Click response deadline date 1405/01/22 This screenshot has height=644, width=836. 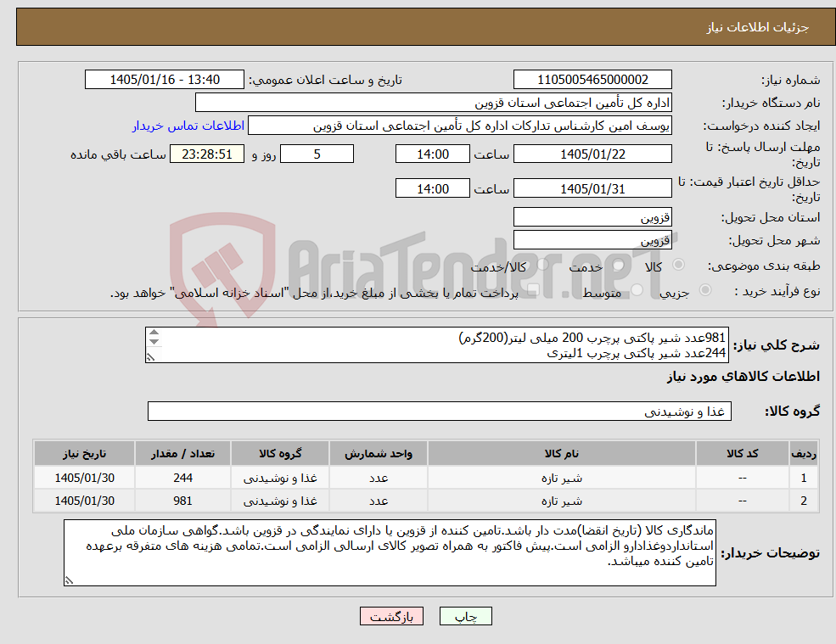point(592,154)
